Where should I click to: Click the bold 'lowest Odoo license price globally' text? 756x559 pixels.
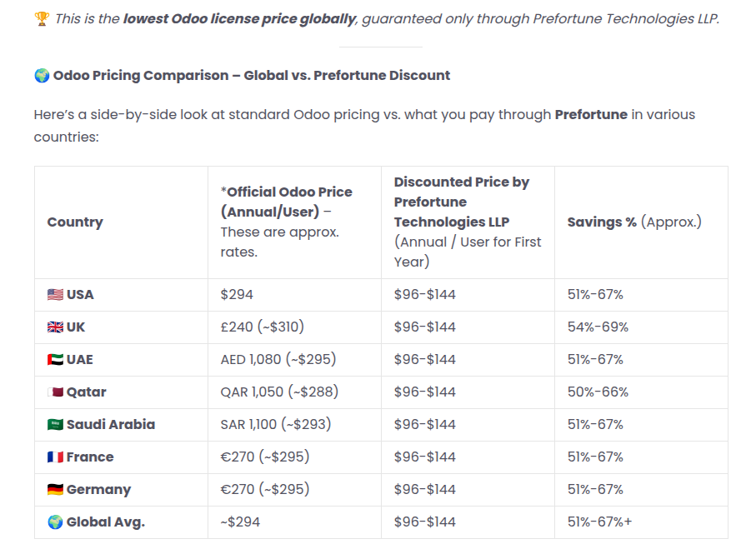pyautogui.click(x=239, y=18)
